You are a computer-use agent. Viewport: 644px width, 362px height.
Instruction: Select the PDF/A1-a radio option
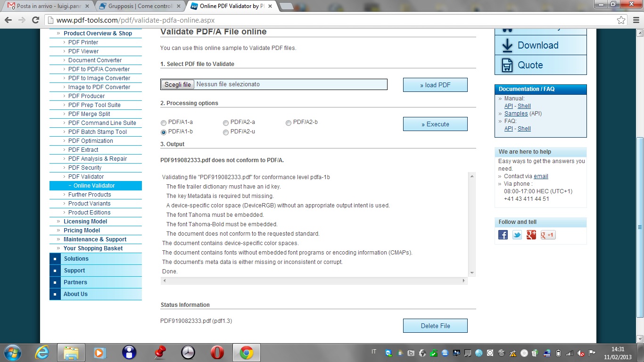[x=164, y=123]
